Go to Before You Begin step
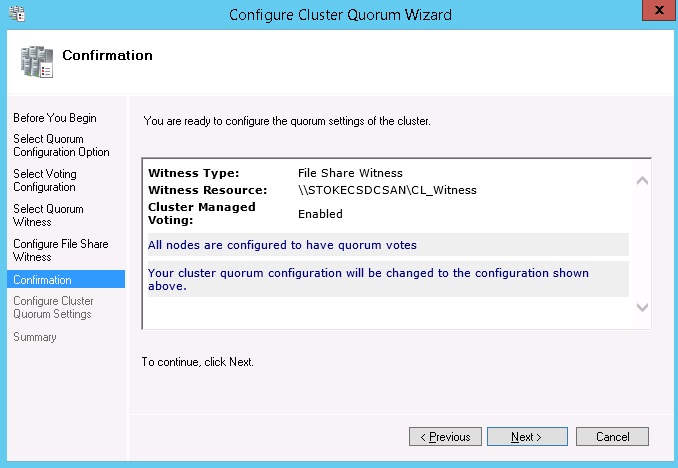678x468 pixels. pyautogui.click(x=54, y=118)
